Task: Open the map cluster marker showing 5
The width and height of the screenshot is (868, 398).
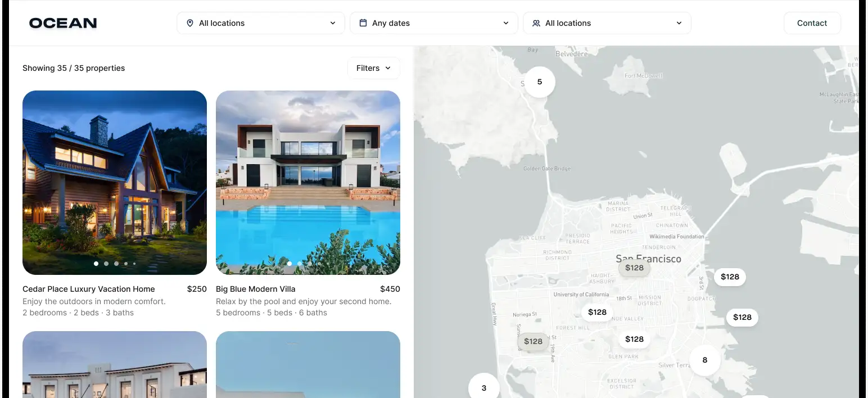Action: click(540, 82)
